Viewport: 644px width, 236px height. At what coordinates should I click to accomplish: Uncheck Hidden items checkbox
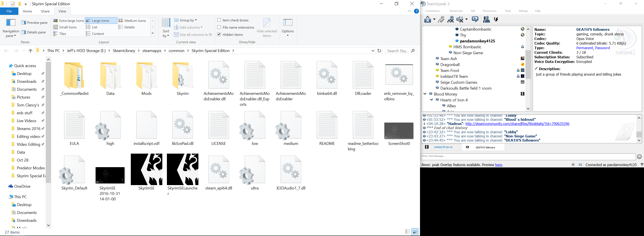[219, 35]
